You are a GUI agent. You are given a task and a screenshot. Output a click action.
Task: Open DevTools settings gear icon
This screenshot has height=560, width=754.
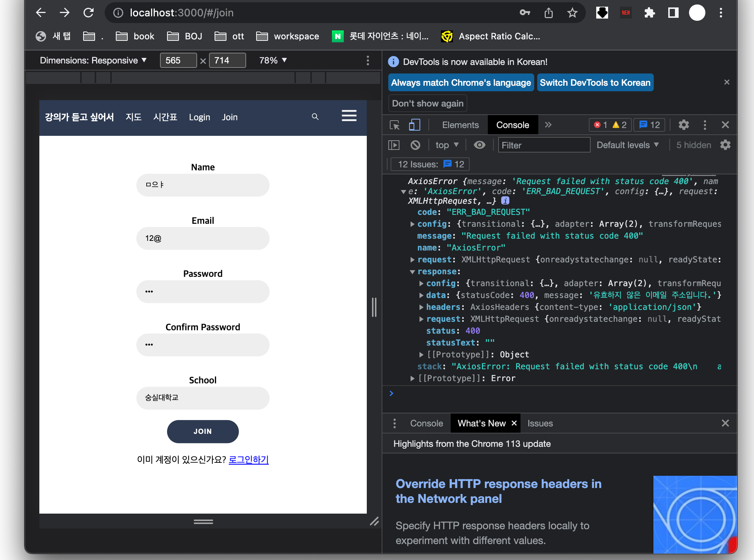pos(683,125)
